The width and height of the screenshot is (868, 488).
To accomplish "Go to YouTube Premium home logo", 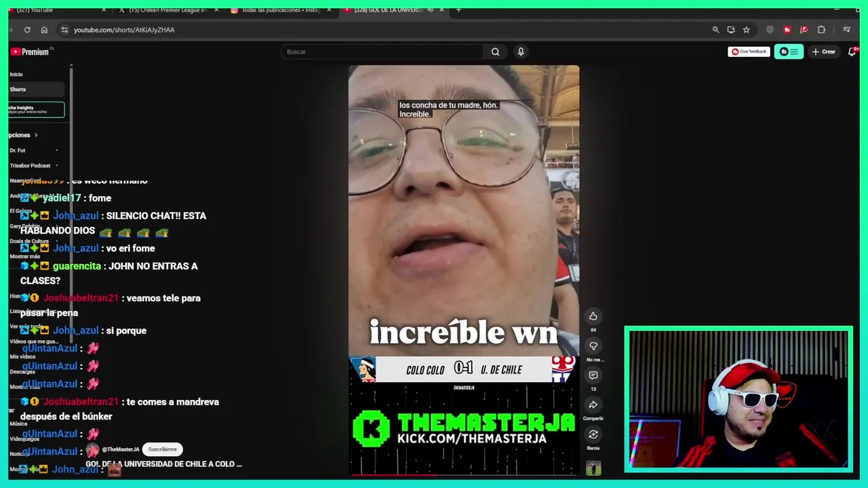I will pyautogui.click(x=30, y=52).
